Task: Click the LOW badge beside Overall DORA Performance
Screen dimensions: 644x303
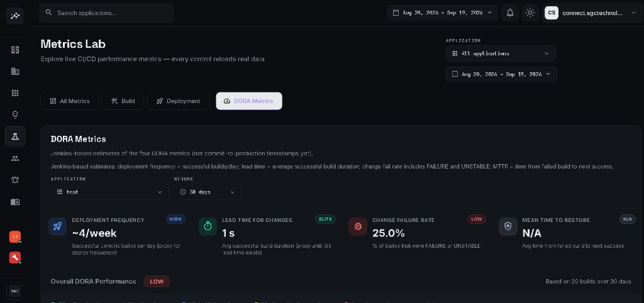Action: (157, 282)
